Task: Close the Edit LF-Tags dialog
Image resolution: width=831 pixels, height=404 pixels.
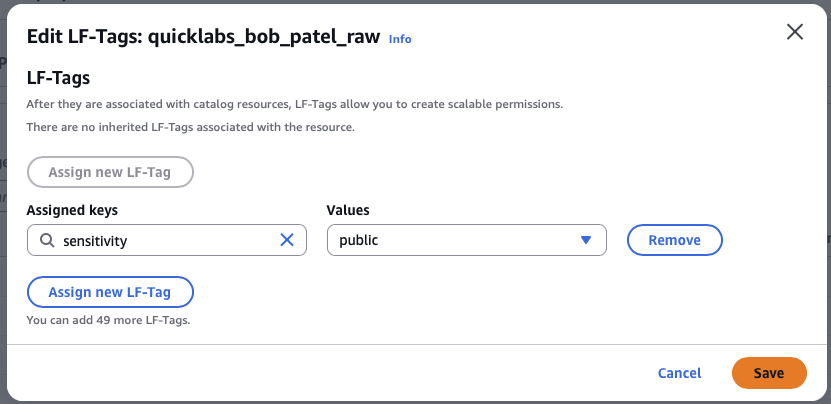Action: 794,32
